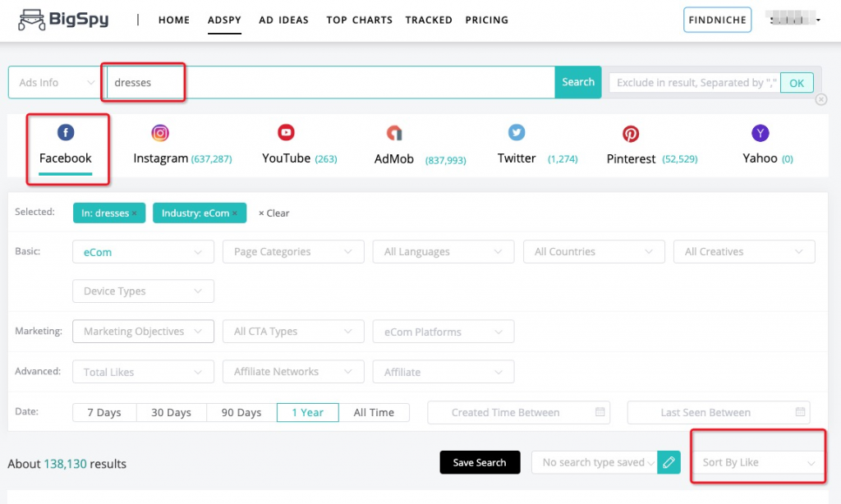
Task: Open the All CTA Types dropdown
Action: [x=293, y=332]
